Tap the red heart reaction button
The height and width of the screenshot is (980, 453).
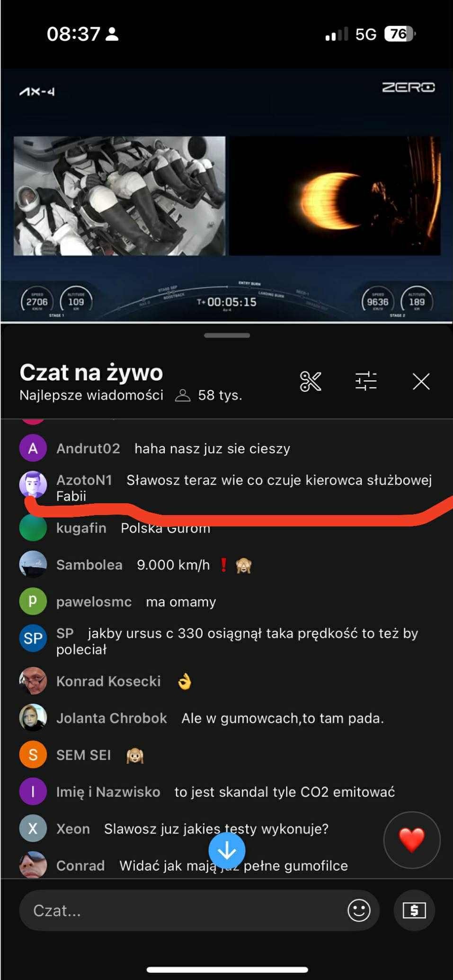click(412, 840)
